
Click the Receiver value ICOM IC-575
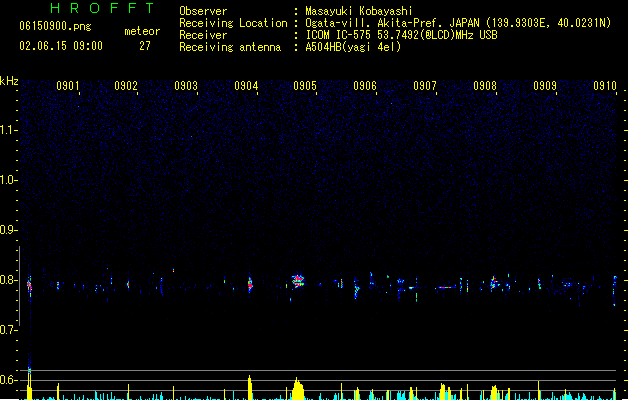[338, 35]
